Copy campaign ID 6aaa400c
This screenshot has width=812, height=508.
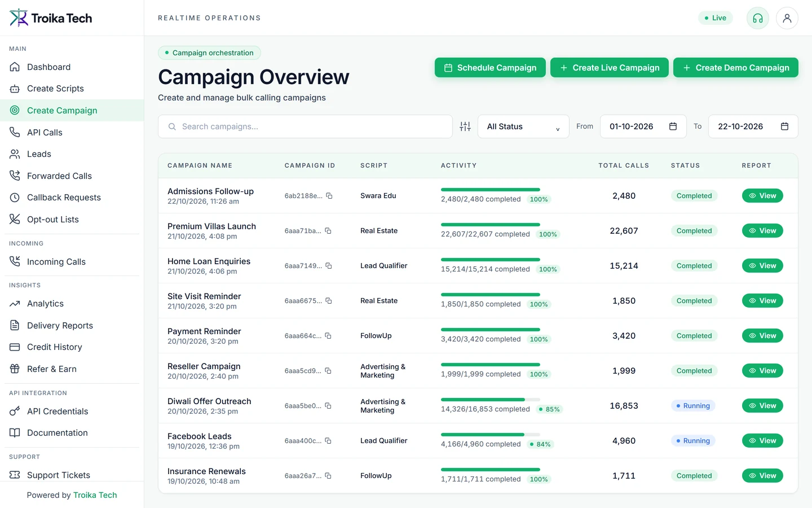[328, 441]
